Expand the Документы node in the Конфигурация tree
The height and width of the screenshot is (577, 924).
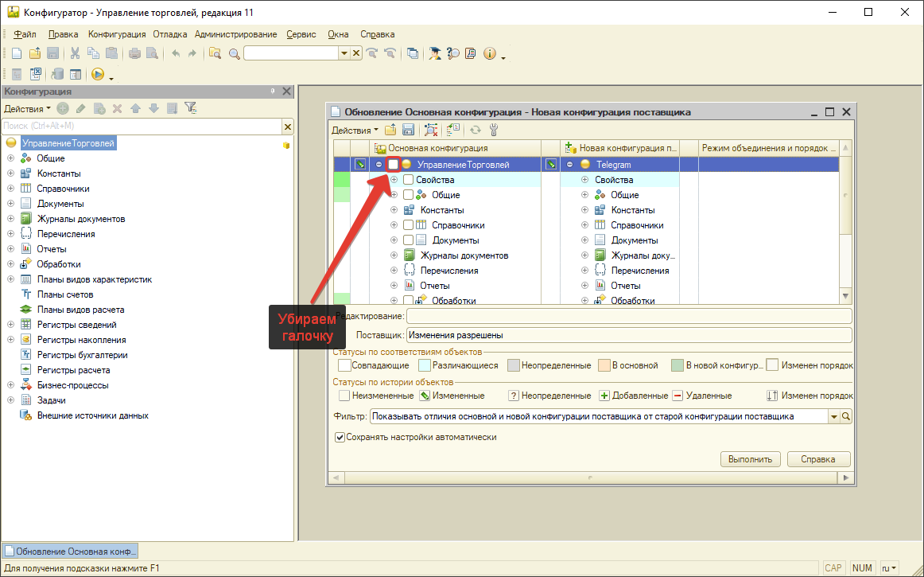tap(10, 204)
